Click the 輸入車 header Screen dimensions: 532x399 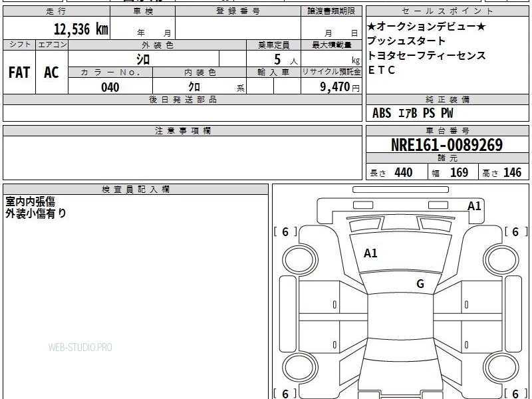point(273,72)
